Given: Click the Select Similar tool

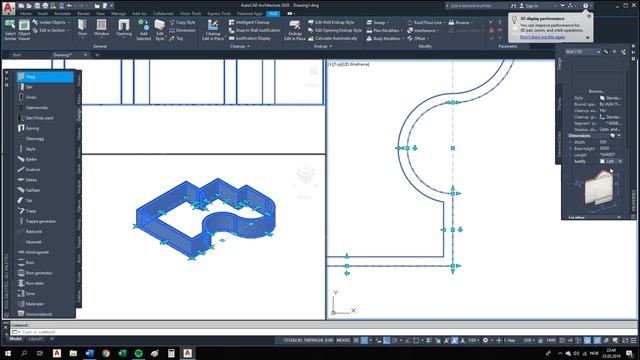Looking at the screenshot, I should click(10, 30).
